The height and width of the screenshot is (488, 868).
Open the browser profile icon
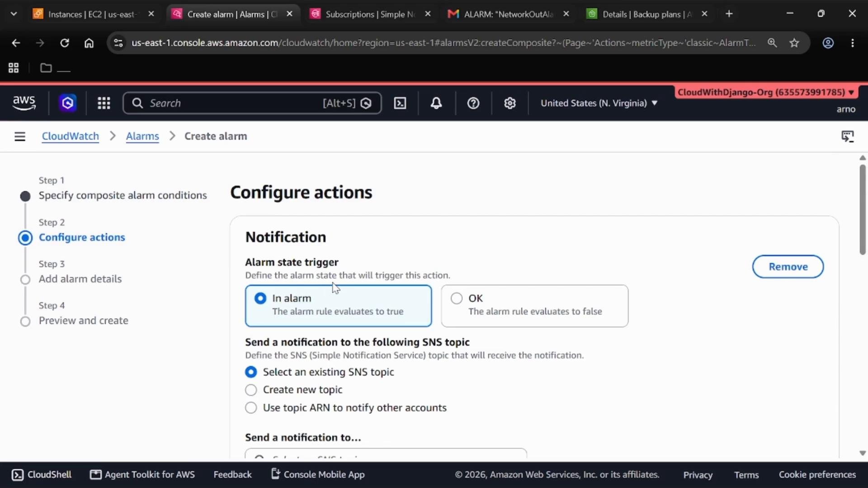828,43
